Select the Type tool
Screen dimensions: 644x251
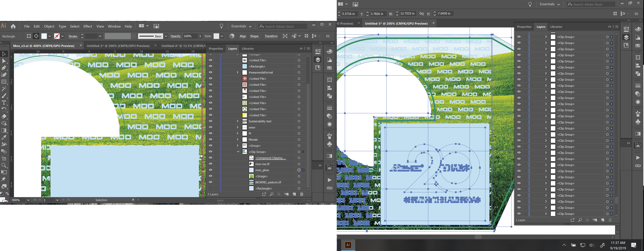[4, 102]
